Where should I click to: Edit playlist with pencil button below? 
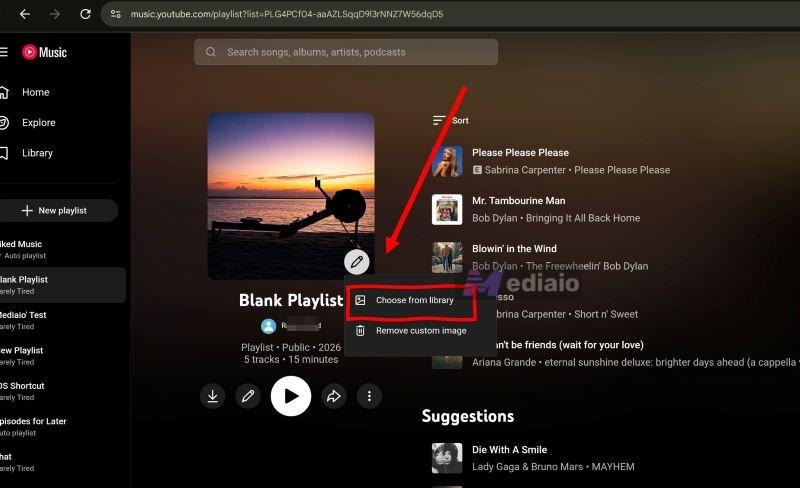[248, 396]
